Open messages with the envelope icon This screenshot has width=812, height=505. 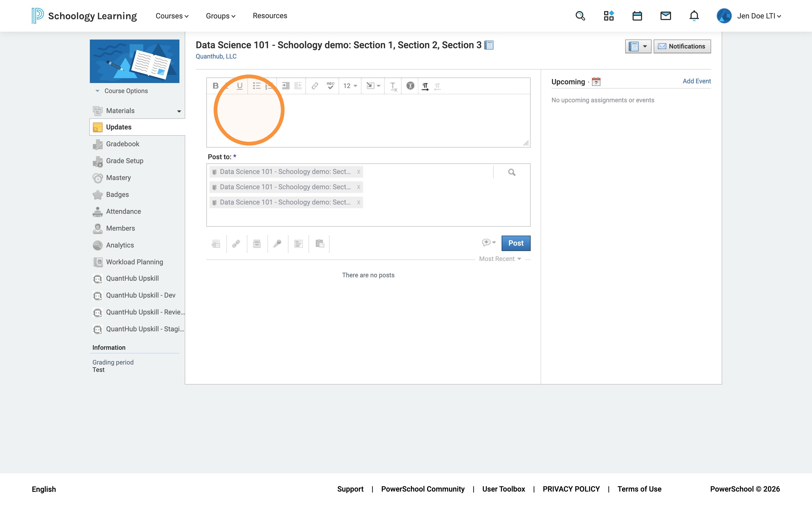(x=666, y=16)
